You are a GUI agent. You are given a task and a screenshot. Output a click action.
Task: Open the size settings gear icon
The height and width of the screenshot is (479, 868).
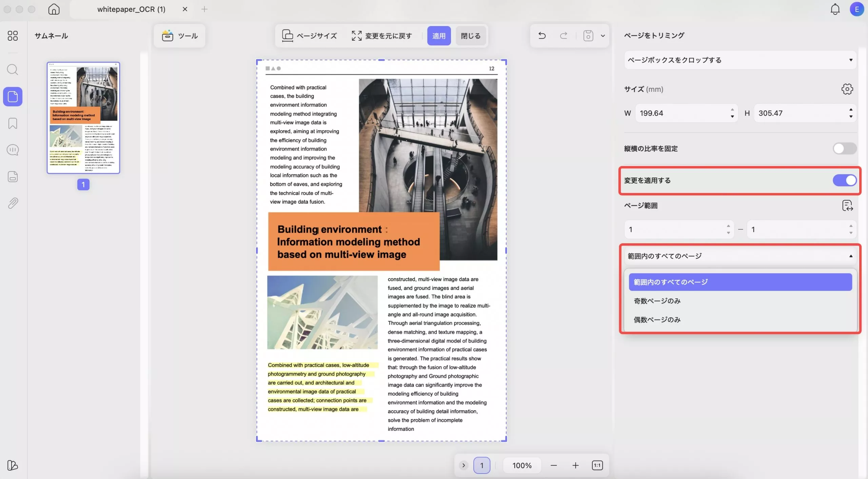click(847, 89)
